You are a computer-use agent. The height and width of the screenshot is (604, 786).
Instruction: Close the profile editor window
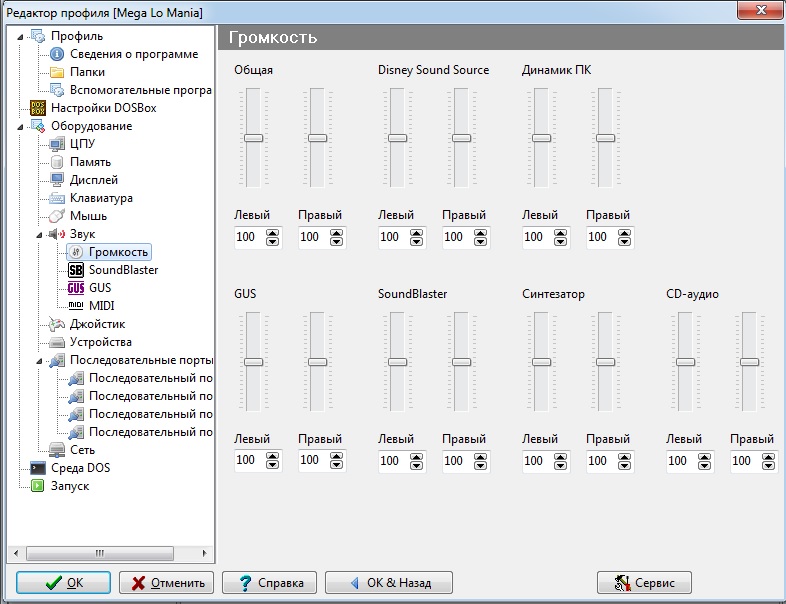761,10
